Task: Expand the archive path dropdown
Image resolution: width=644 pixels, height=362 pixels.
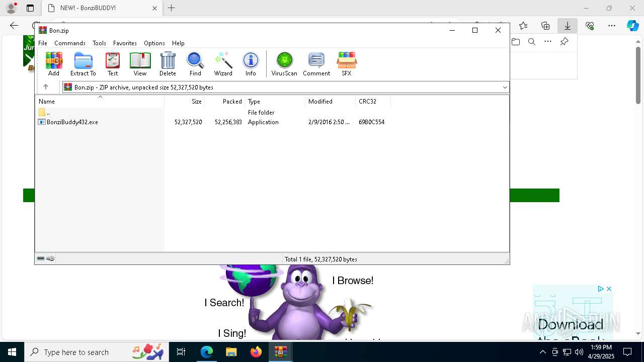Action: tap(505, 87)
